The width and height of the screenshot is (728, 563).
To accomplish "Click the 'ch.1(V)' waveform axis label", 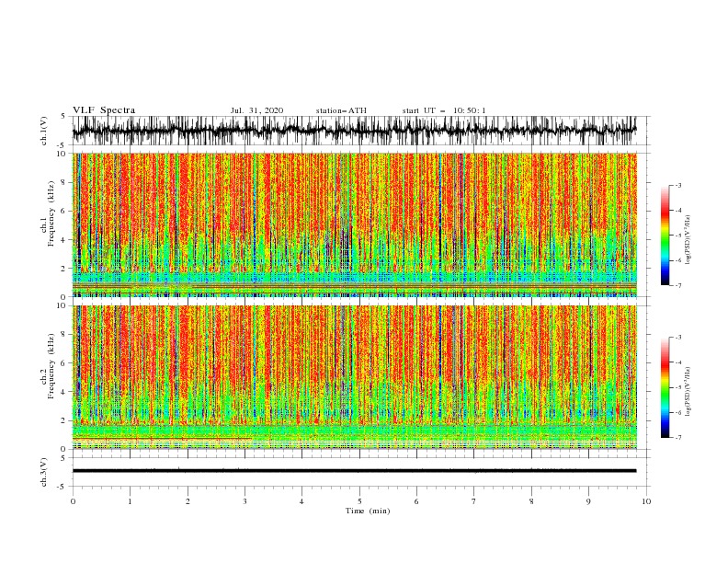I will point(44,131).
